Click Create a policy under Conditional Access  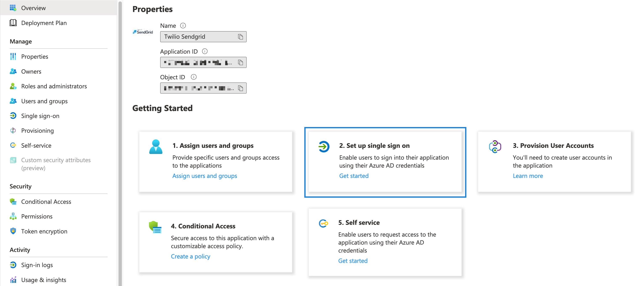tap(190, 256)
